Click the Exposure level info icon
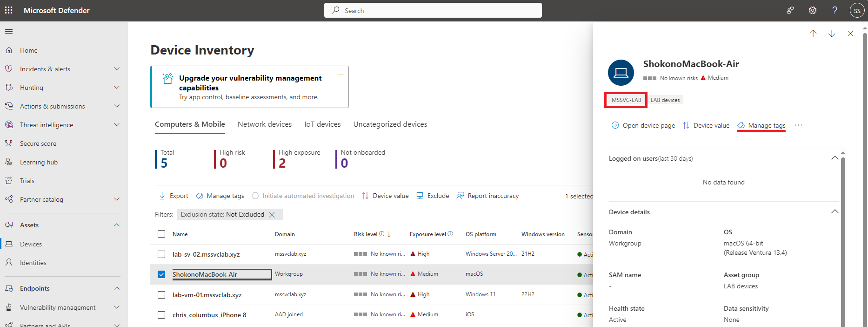Viewport: 868px width, 327px height. (x=450, y=234)
